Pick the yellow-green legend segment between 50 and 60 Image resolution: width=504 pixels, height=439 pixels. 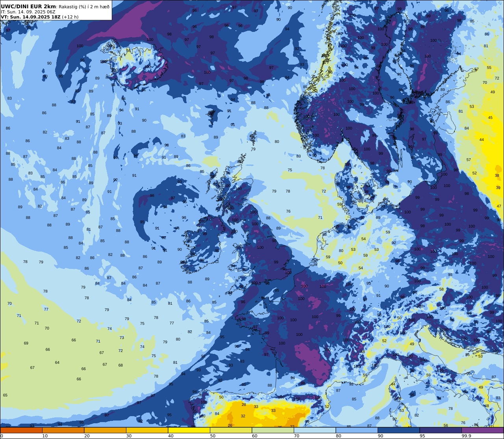[231, 430]
